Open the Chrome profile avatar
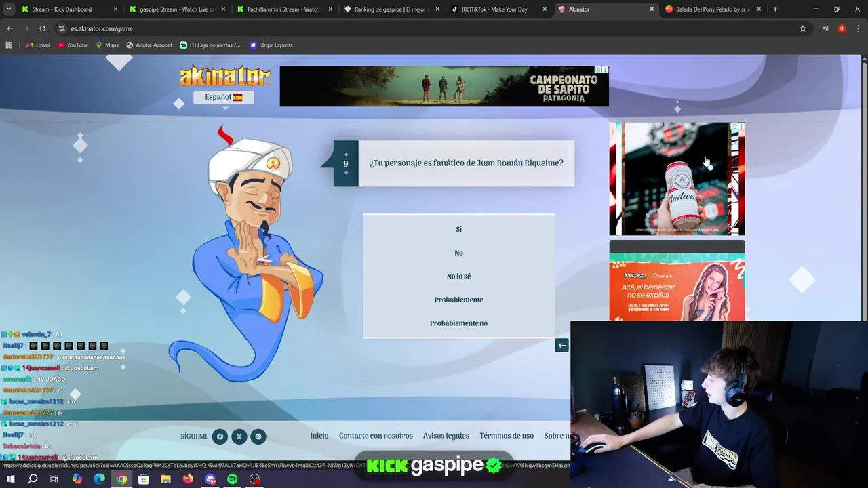This screenshot has height=488, width=868. click(x=842, y=28)
